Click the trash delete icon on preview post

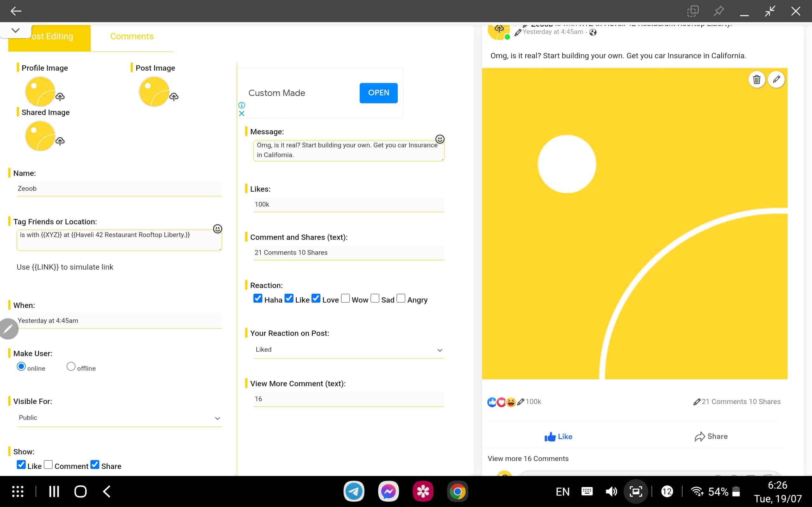[756, 80]
